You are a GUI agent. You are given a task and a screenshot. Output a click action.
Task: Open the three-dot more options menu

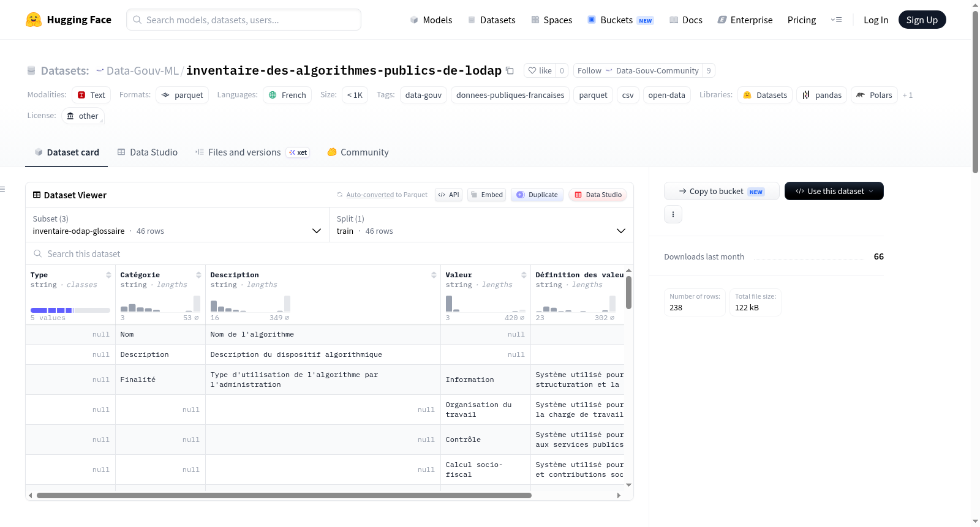click(x=673, y=214)
